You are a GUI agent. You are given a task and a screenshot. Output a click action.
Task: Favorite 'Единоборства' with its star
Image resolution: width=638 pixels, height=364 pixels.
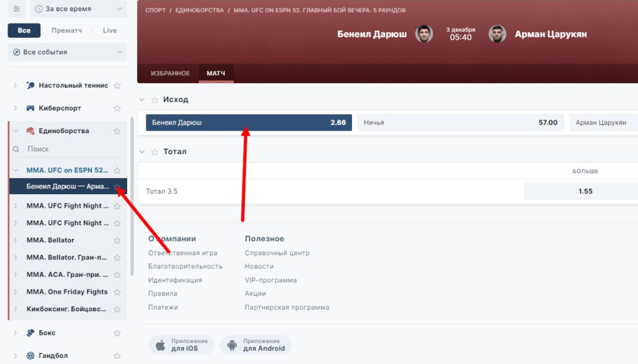117,131
